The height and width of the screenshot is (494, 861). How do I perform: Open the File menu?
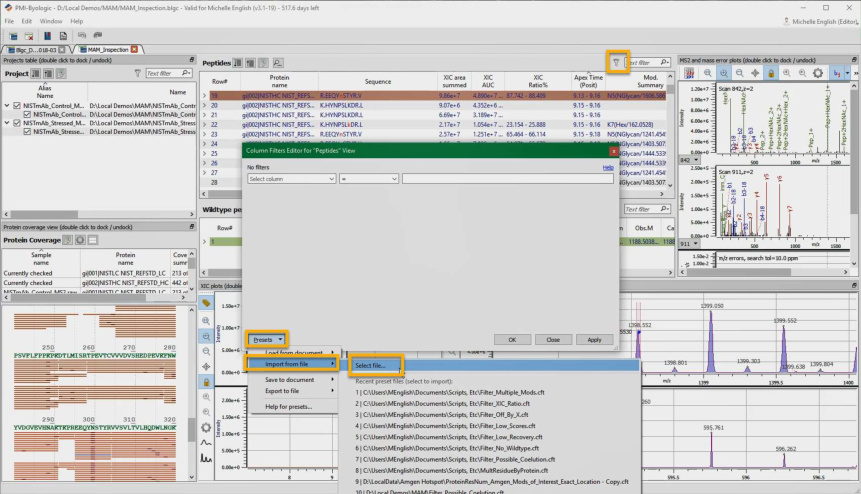click(9, 21)
